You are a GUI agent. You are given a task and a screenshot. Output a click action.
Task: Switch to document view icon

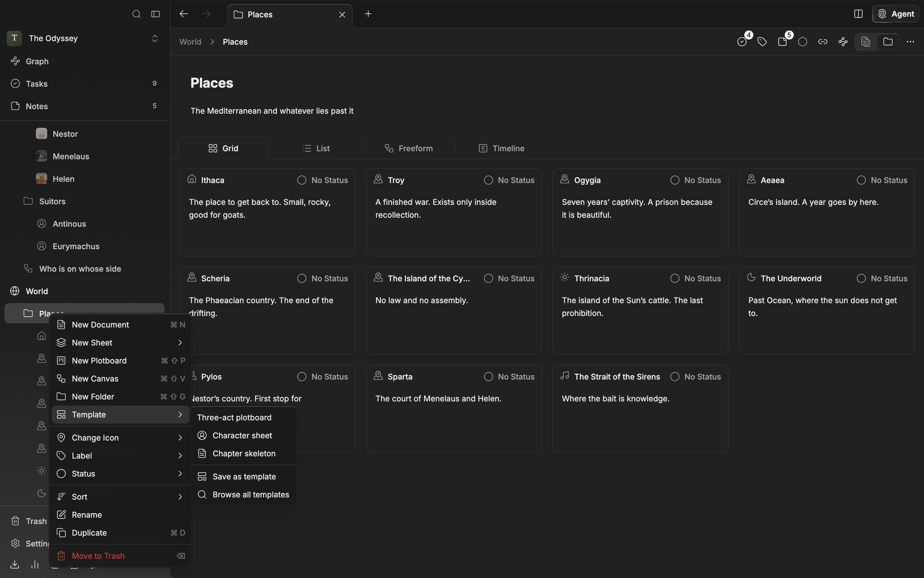866,42
